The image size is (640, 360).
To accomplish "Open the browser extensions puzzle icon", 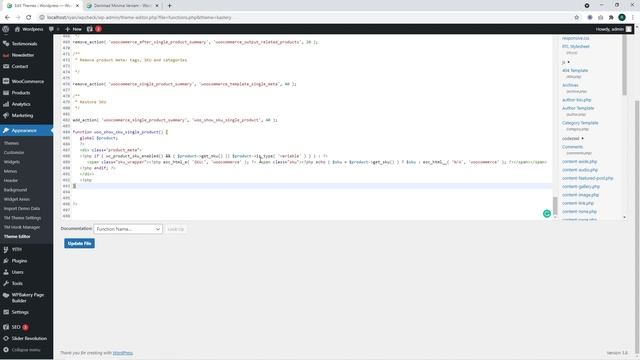I will point(611,17).
